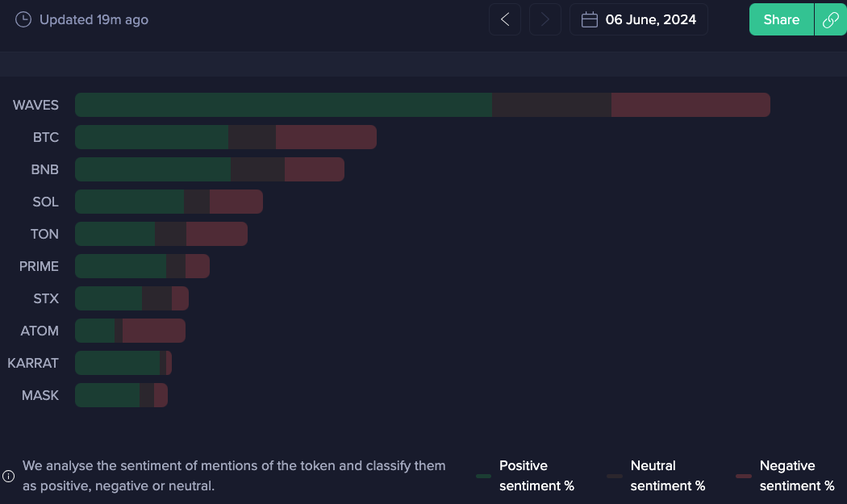Click the MASK label
This screenshot has height=504, width=847.
[40, 395]
